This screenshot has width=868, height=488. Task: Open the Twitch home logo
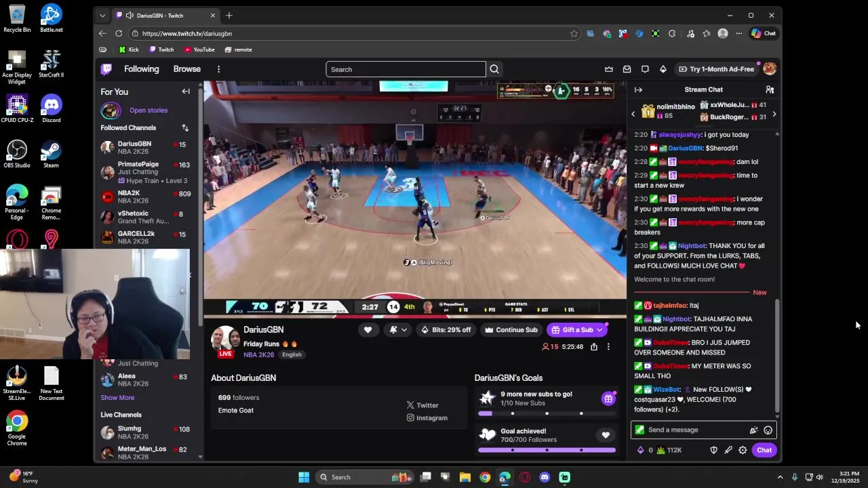[x=106, y=69]
